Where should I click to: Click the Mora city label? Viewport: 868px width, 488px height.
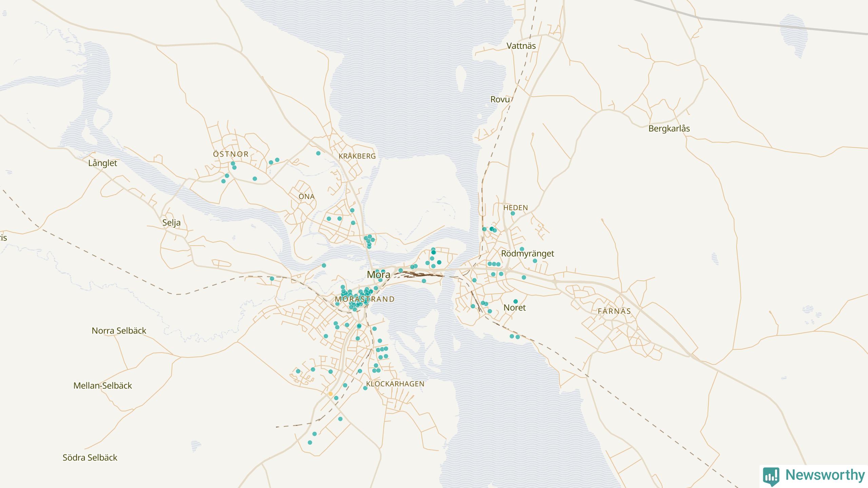pos(378,274)
